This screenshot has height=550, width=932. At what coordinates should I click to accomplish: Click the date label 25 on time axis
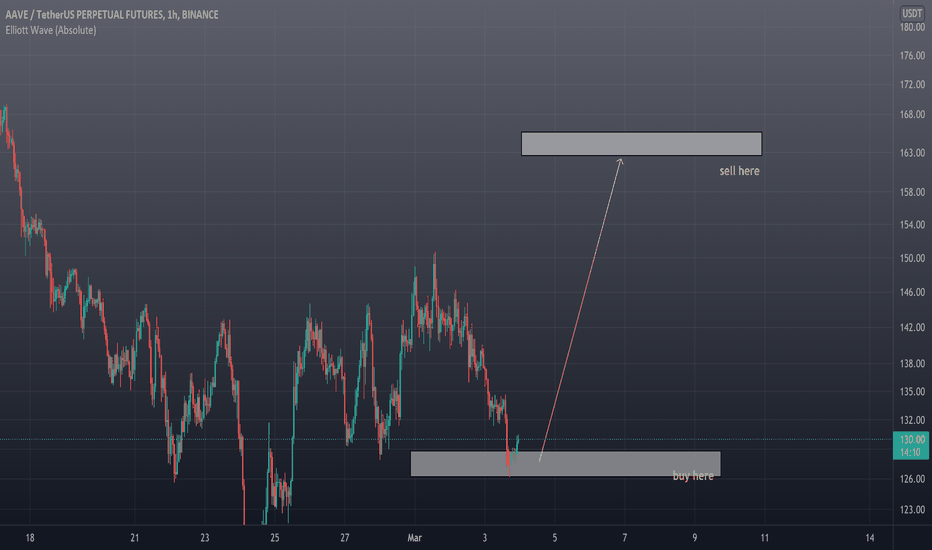(x=275, y=538)
